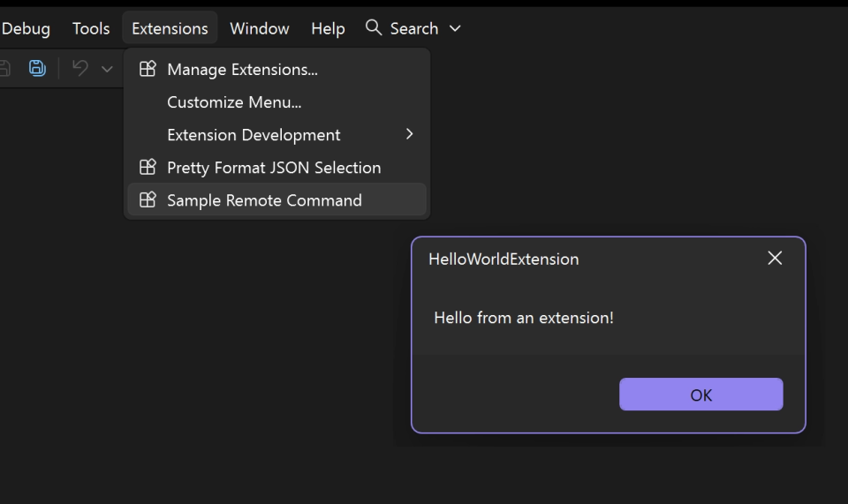Image resolution: width=848 pixels, height=504 pixels.
Task: Choose Customize Menu... entry
Action: [x=276, y=102]
